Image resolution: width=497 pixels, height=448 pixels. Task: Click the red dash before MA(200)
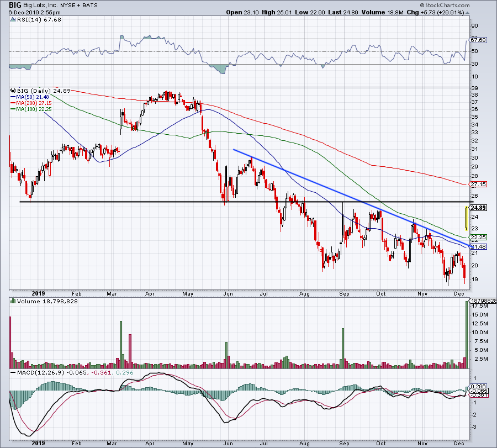tap(13, 103)
